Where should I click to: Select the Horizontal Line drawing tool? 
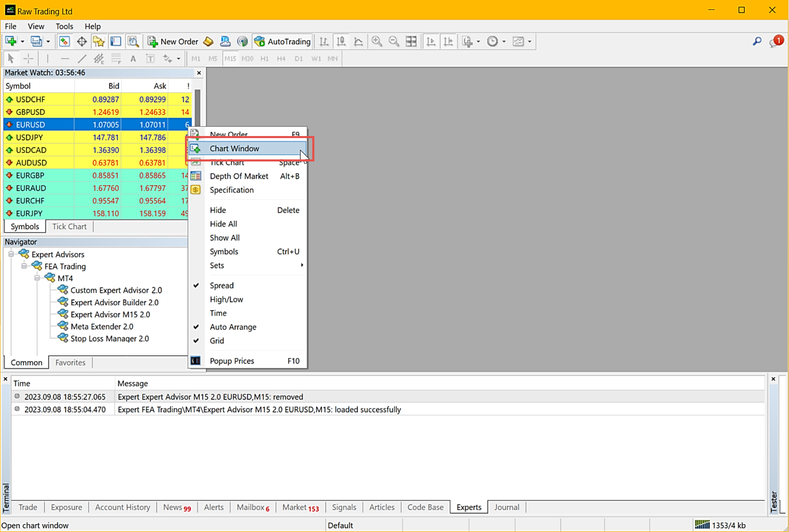coord(65,58)
